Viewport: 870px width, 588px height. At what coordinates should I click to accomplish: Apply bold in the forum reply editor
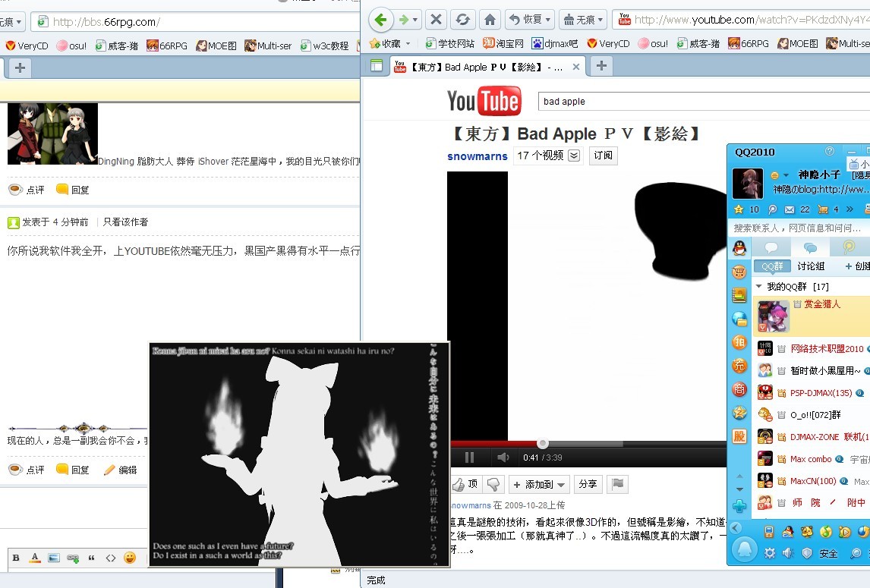click(16, 558)
